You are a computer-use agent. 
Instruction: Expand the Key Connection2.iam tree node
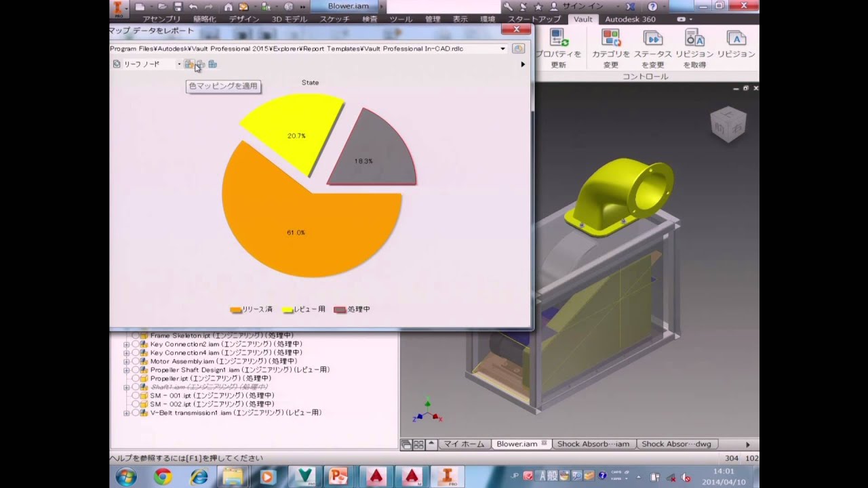click(x=126, y=344)
